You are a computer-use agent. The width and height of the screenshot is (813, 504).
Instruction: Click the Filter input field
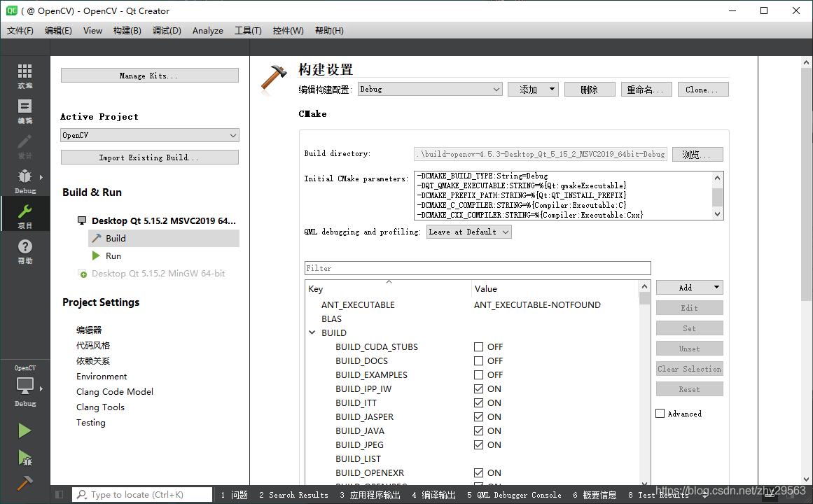click(x=478, y=268)
